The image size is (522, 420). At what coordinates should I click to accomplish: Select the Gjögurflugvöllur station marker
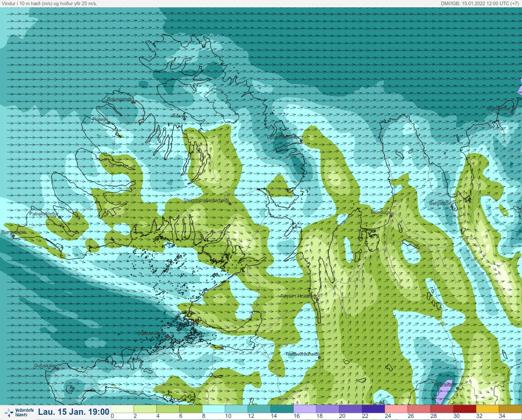[301, 141]
